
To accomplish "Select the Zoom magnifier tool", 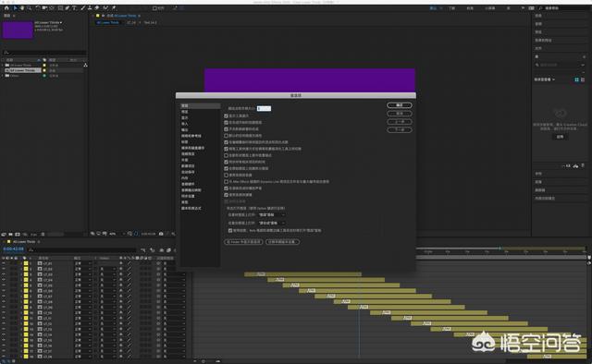I will [x=29, y=8].
